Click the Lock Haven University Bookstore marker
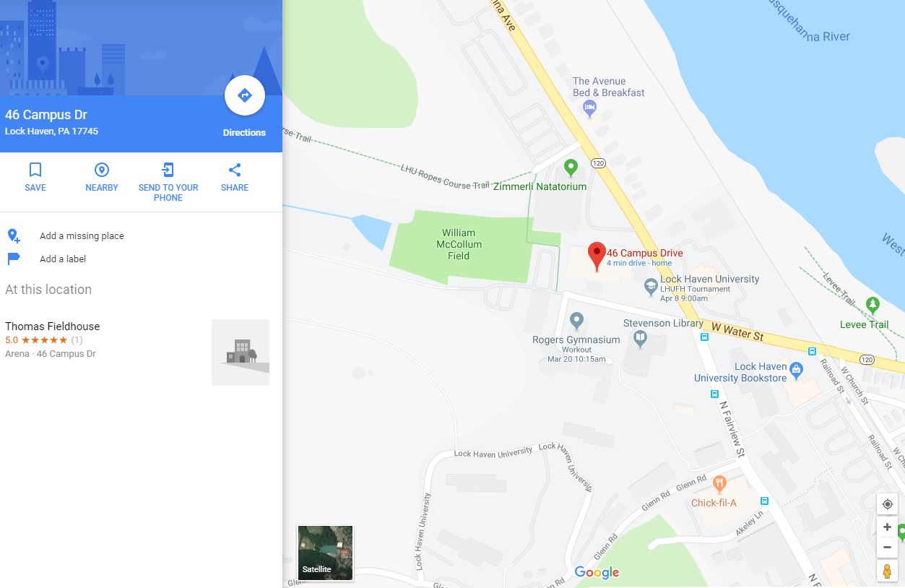The image size is (905, 588). 796,371
